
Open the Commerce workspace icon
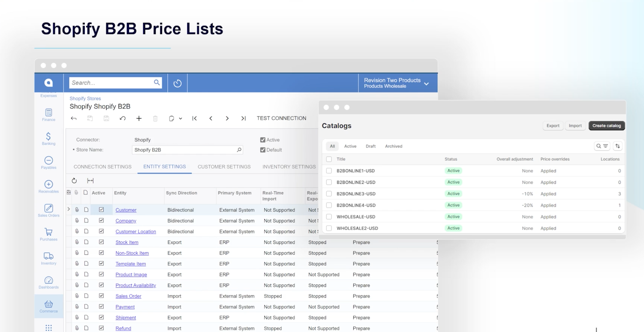pos(48,307)
